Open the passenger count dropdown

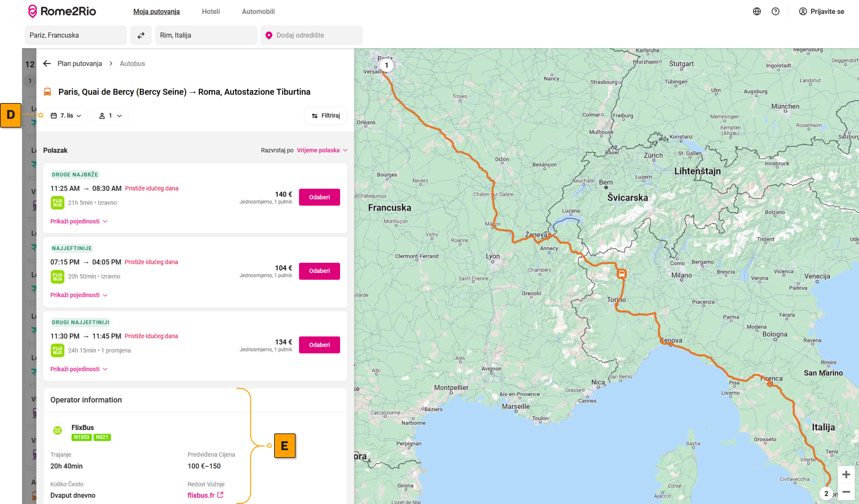point(110,116)
